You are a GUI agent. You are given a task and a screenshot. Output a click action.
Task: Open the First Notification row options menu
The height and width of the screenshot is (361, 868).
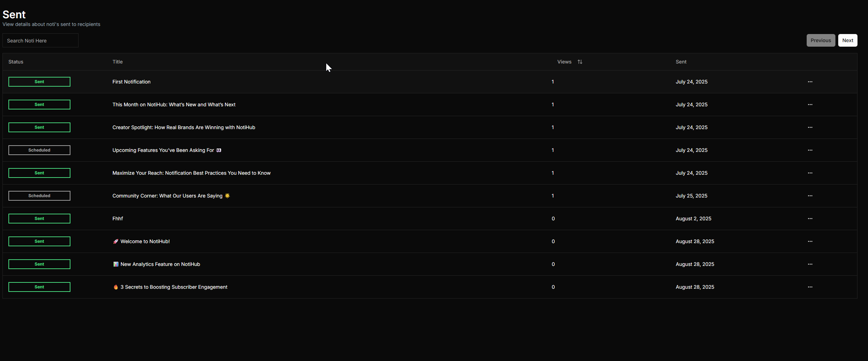810,82
